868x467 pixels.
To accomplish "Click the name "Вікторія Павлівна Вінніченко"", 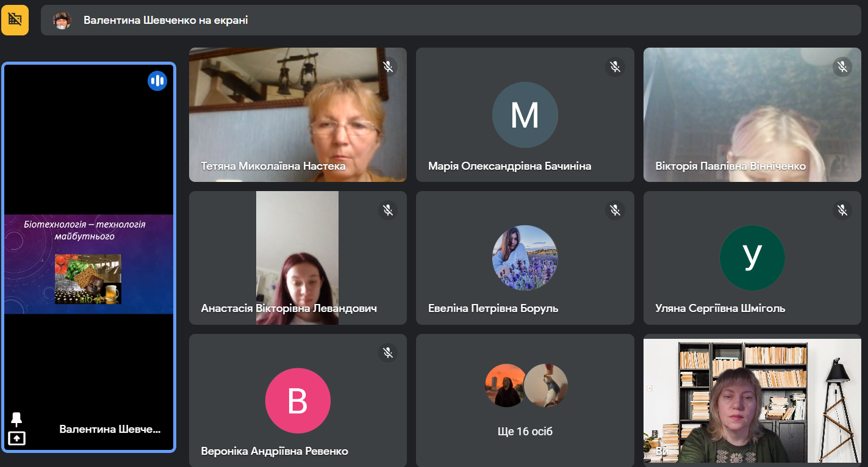I will [731, 166].
